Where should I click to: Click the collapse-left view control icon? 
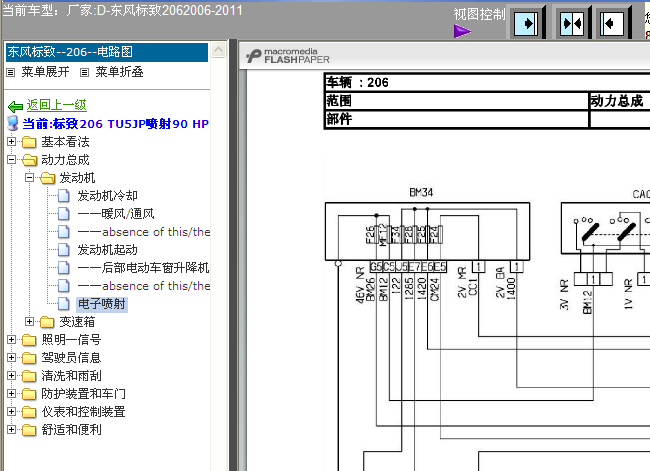(x=613, y=23)
